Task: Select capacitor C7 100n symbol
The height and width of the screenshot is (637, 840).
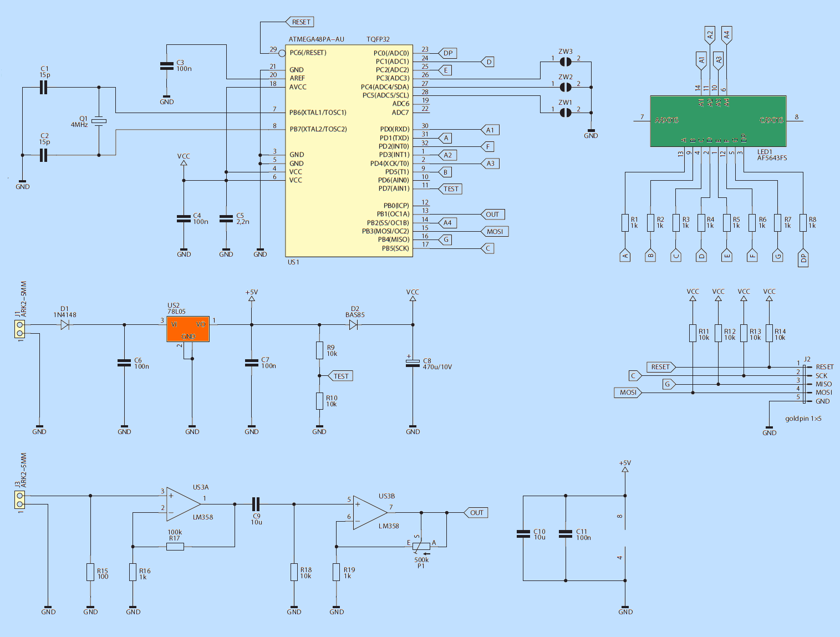Action: point(252,363)
